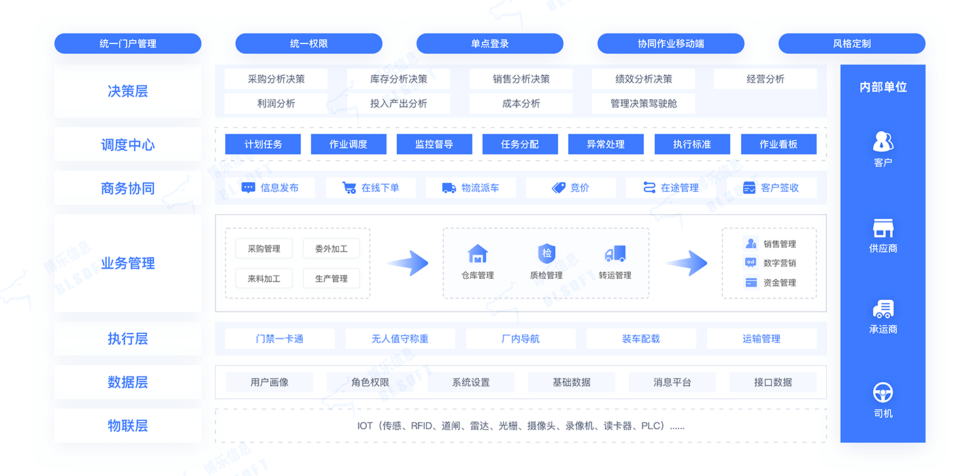
Task: Click the 计划任务 button
Action: point(263,144)
